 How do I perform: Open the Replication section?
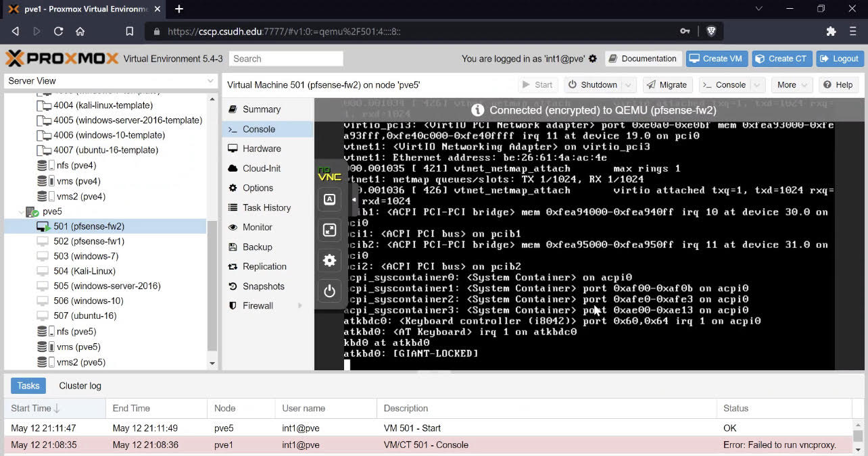tap(268, 267)
